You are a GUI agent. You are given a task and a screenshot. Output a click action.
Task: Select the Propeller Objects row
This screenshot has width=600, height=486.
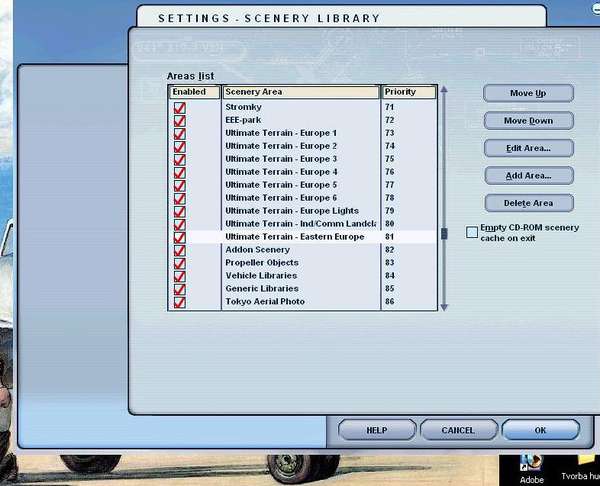click(x=302, y=263)
